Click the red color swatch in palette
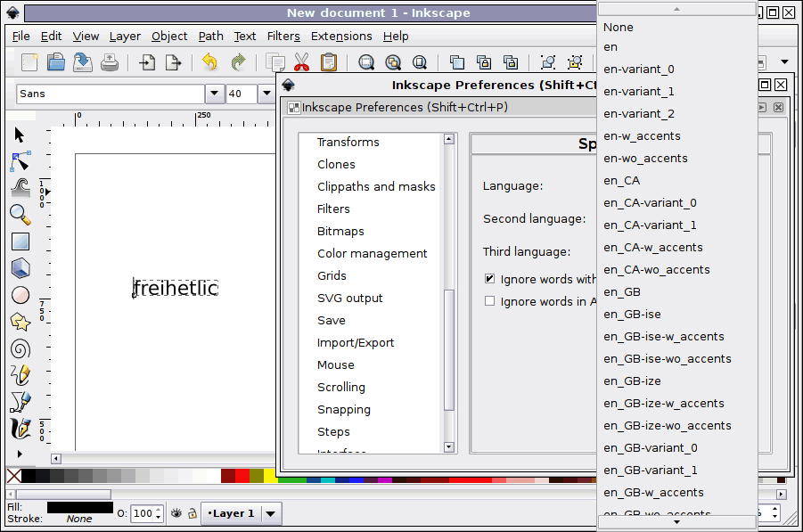This screenshot has height=532, width=803. (242, 476)
